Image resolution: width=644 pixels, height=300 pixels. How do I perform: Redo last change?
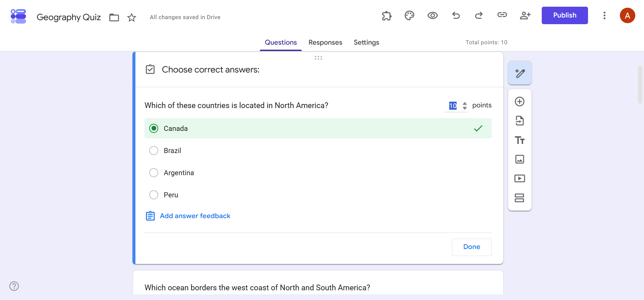(x=479, y=15)
